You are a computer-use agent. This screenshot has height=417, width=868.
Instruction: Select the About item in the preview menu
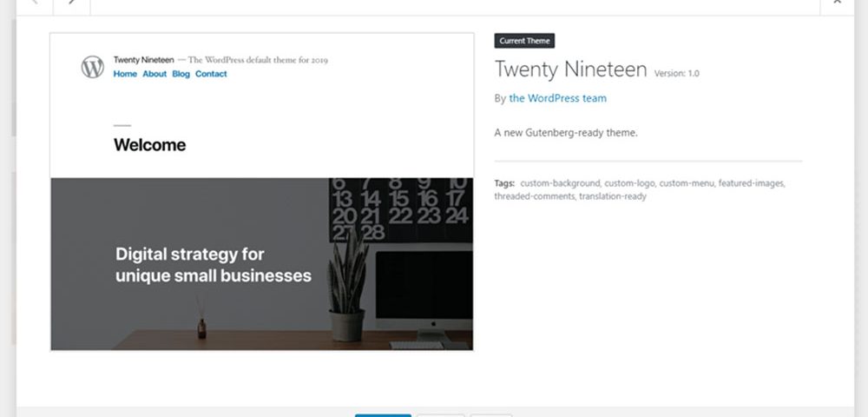(155, 74)
